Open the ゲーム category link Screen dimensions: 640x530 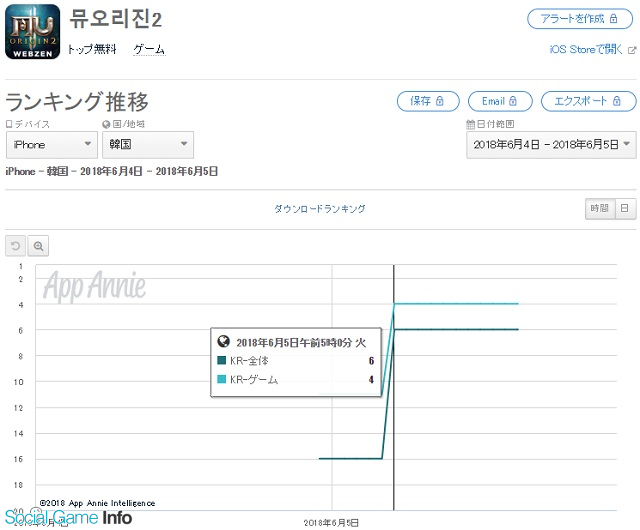coord(149,49)
